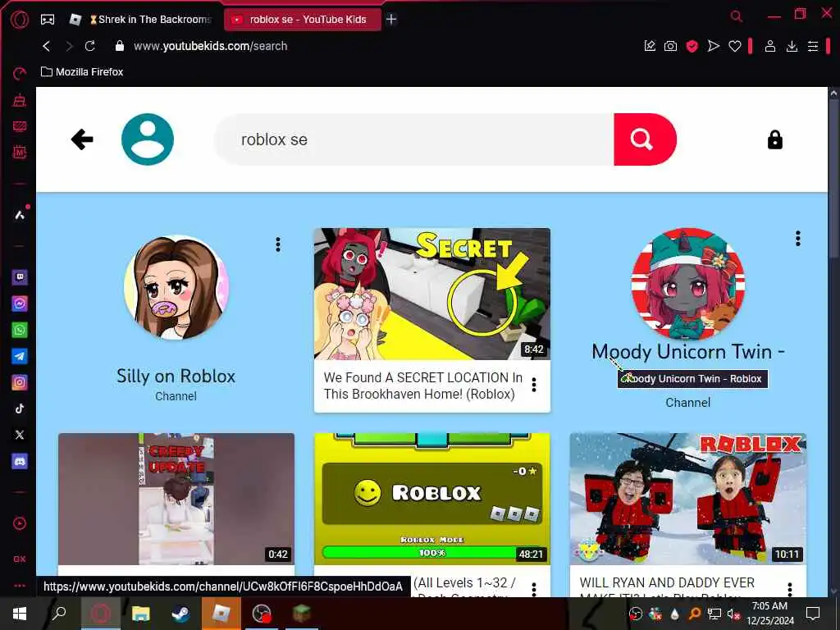Open WhatsApp in the sidebar
The width and height of the screenshot is (840, 630).
point(20,330)
